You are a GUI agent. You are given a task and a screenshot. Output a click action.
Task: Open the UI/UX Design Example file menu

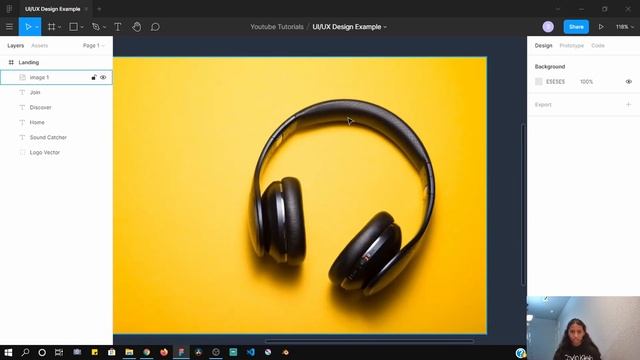349,27
